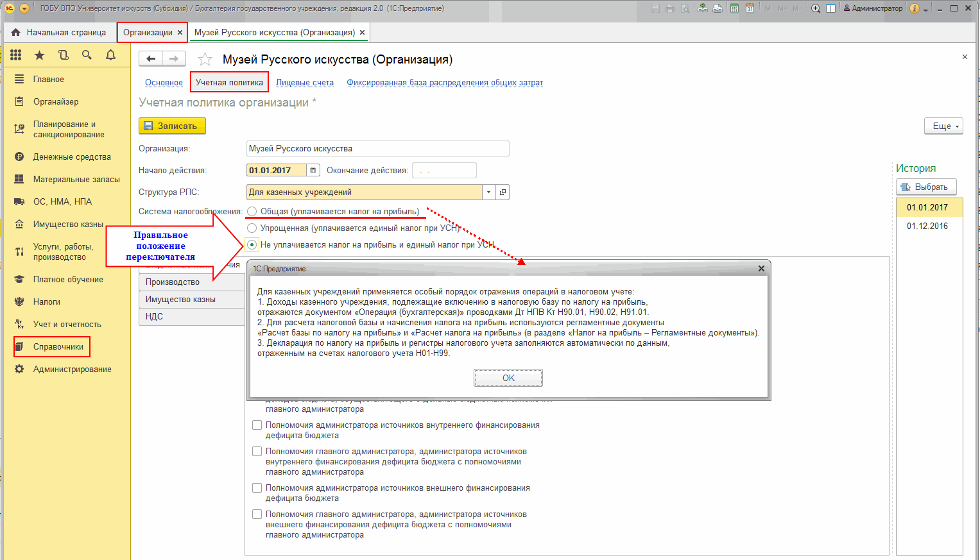This screenshot has height=560, width=980.
Task: Expand the dropdown arrow beside the info icon
Action: (x=925, y=9)
